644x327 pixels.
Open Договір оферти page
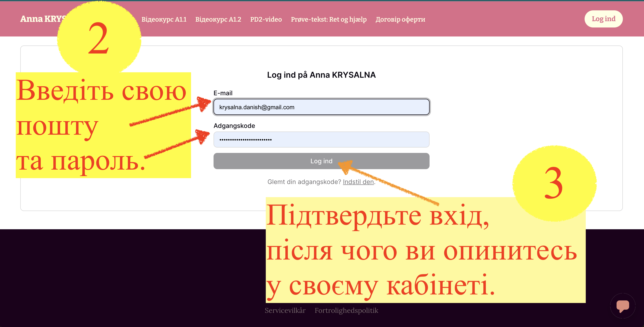pos(400,19)
